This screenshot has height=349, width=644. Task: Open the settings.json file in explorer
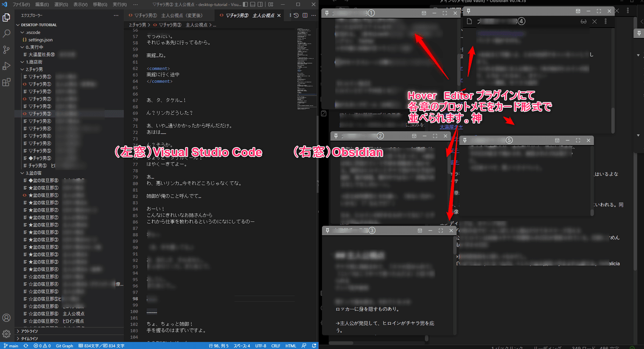coord(40,40)
